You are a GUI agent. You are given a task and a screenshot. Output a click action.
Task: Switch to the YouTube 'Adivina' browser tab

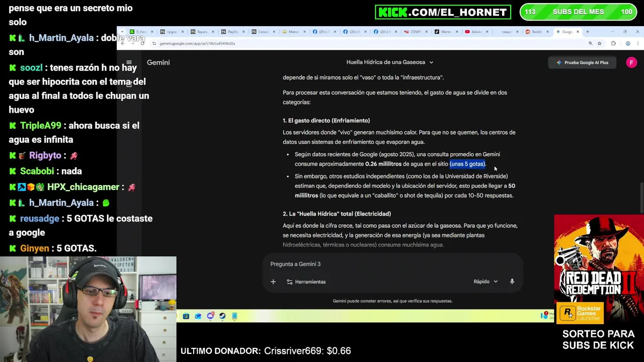tap(476, 32)
